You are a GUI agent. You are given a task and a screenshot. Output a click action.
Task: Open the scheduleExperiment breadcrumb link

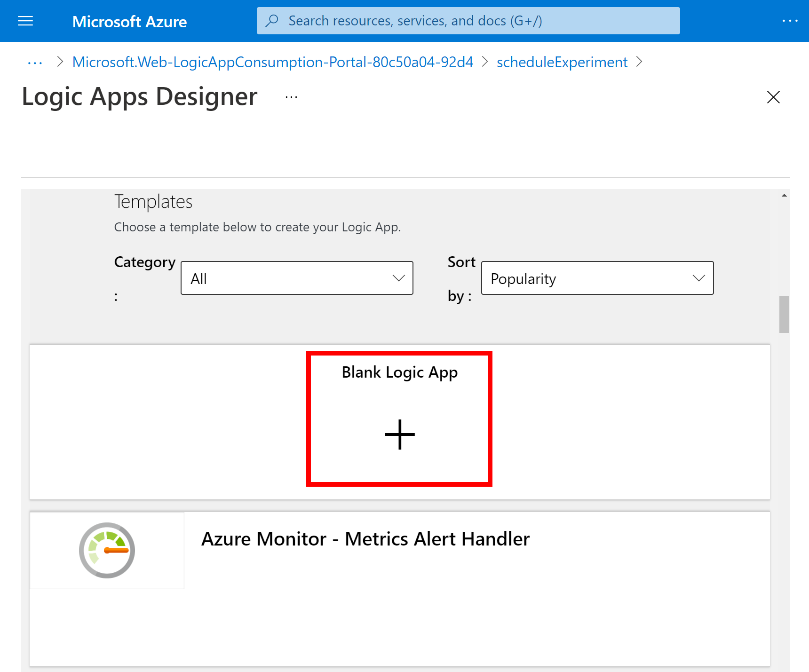tap(562, 62)
